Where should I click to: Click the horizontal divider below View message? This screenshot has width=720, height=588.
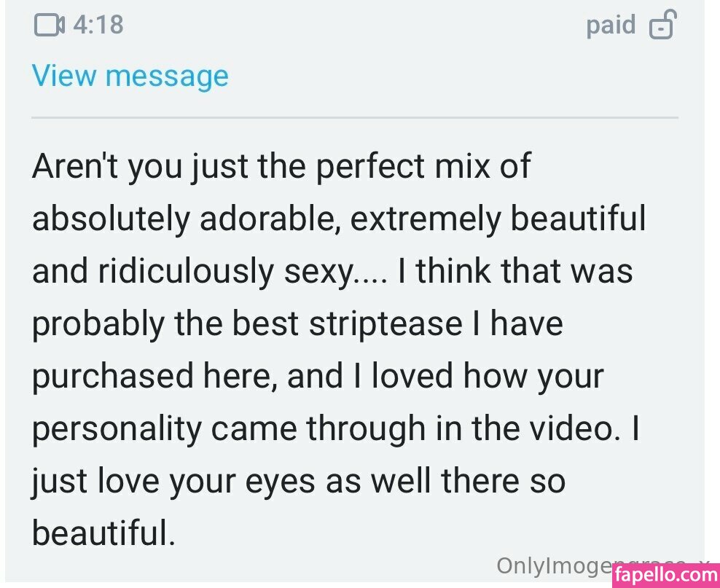354,118
